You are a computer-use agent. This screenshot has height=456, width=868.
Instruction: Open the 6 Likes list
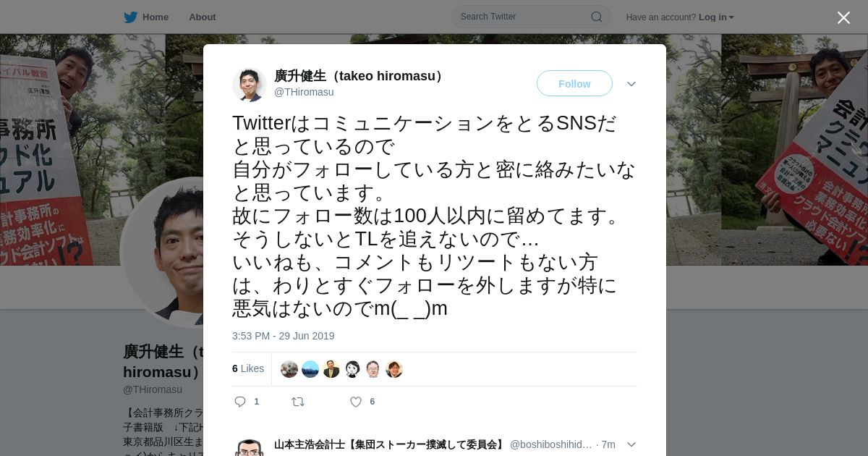(248, 368)
